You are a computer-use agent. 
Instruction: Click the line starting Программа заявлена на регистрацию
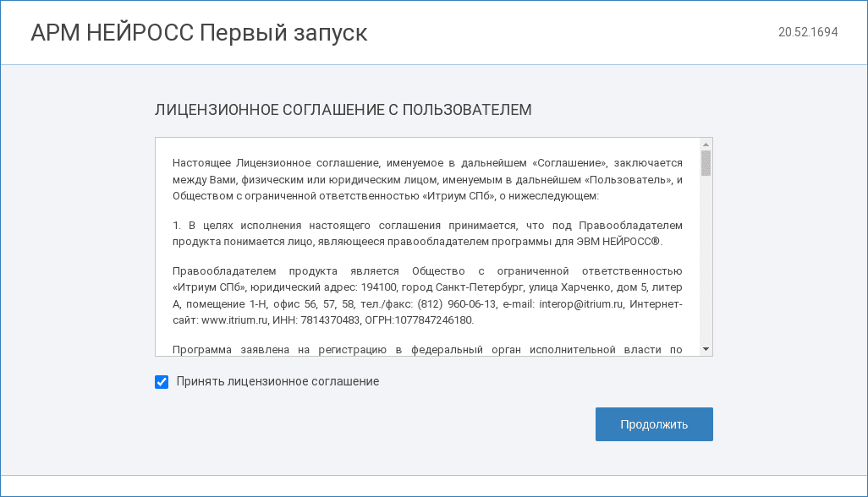click(x=427, y=350)
